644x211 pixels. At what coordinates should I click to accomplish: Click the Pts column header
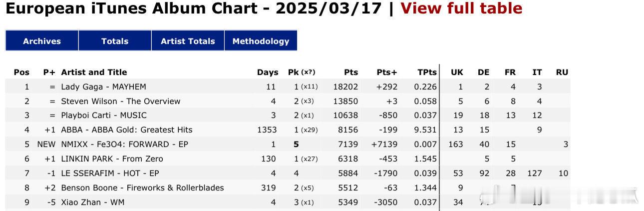point(351,72)
